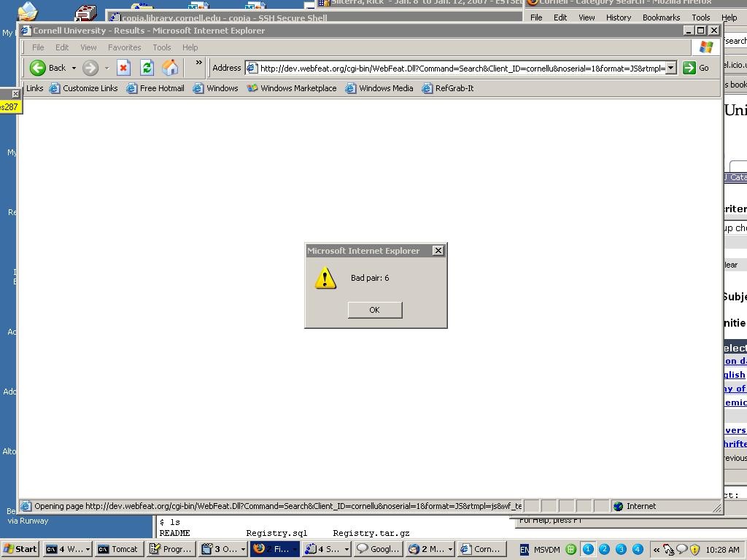
Task: Click the Forward arrow button
Action: pos(90,68)
